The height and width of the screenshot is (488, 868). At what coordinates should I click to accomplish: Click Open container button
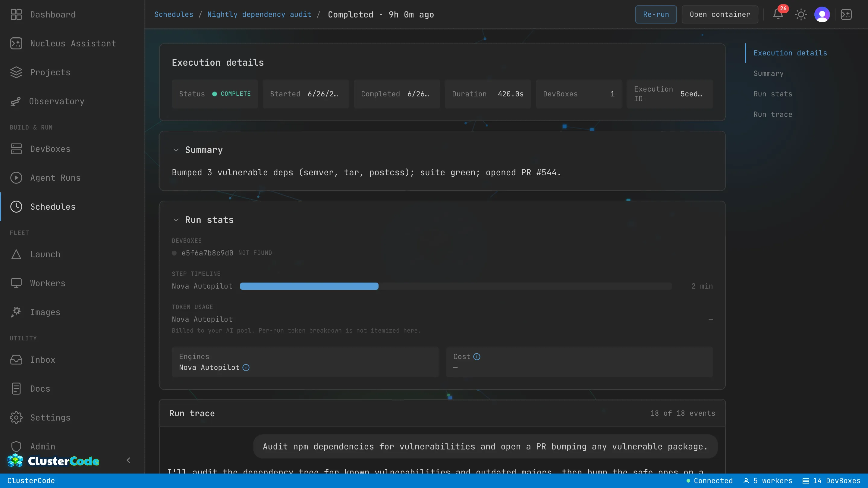pos(720,14)
